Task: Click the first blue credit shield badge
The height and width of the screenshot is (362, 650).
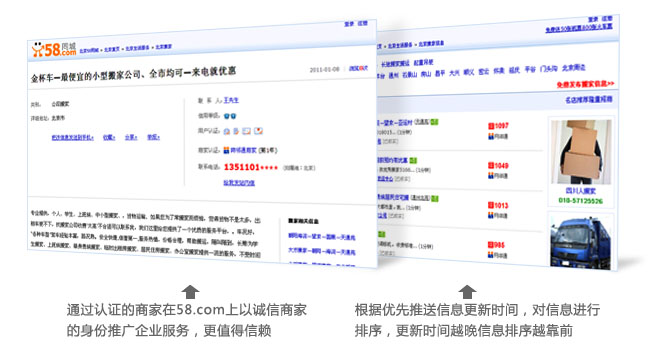Action: click(x=226, y=116)
